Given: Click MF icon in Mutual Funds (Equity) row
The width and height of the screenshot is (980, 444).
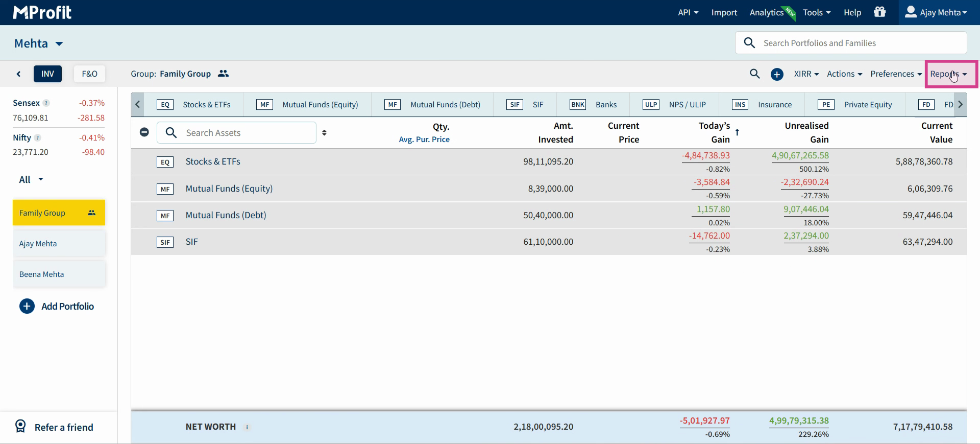Looking at the screenshot, I should click(165, 189).
